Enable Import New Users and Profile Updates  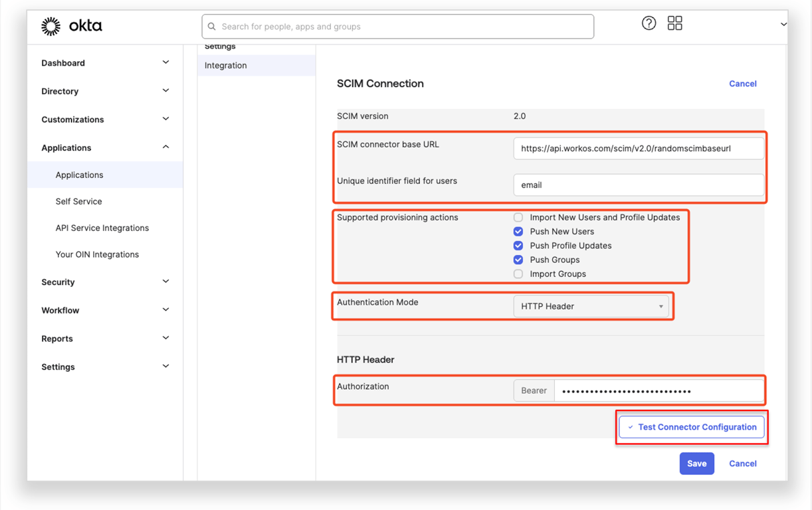coord(518,217)
